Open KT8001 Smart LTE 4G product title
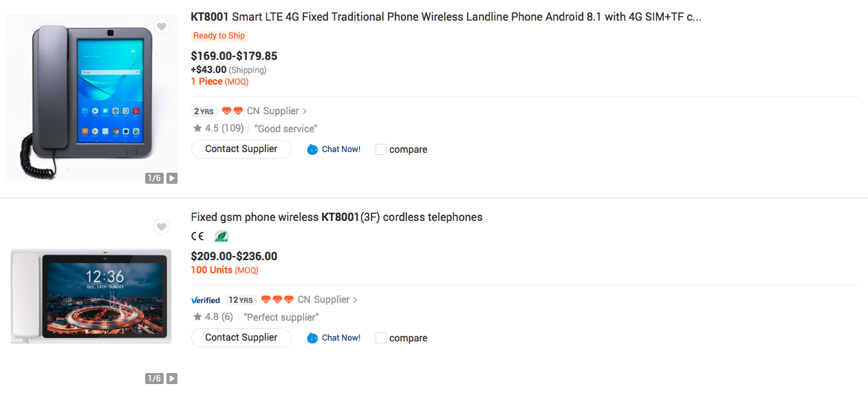868x393 pixels. click(446, 17)
